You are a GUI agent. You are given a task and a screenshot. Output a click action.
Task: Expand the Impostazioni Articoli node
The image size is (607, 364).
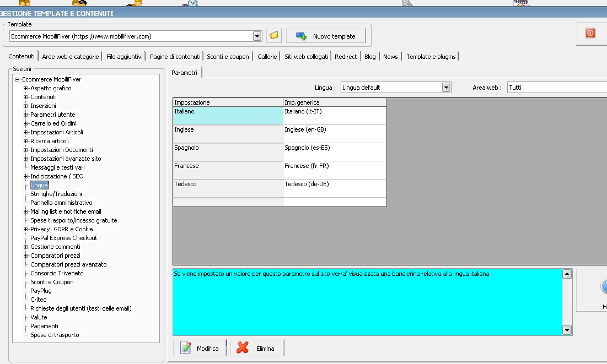[25, 132]
